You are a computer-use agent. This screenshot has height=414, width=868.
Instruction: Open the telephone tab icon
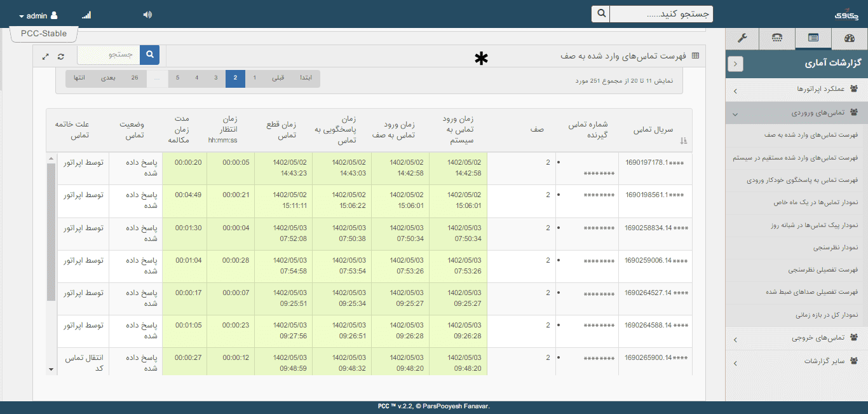pos(777,38)
